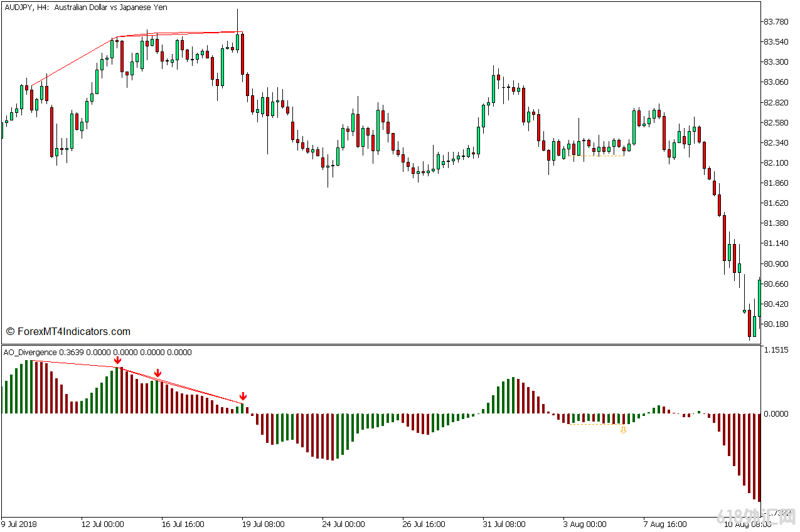
Task: Click the AO_Divergence indicator label
Action: (x=29, y=353)
